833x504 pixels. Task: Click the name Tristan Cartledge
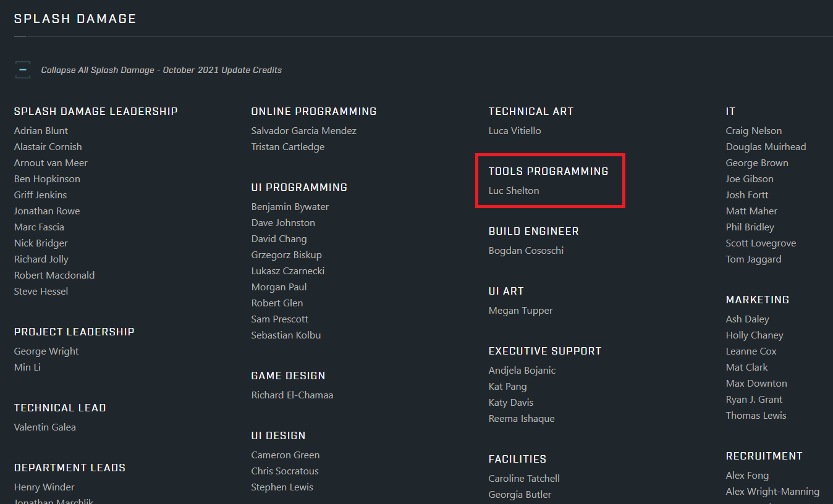(x=288, y=147)
